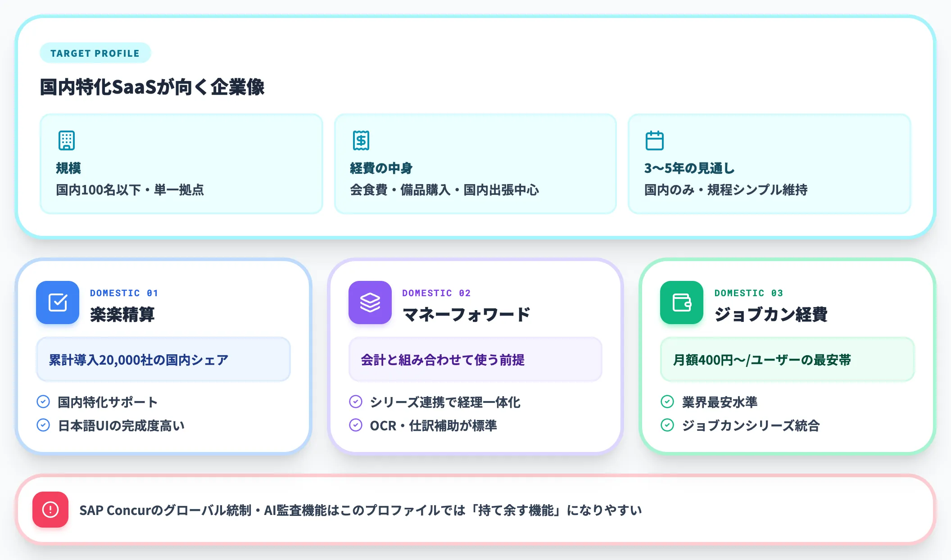Click the 楽楽精算 title
The image size is (951, 560).
[122, 314]
